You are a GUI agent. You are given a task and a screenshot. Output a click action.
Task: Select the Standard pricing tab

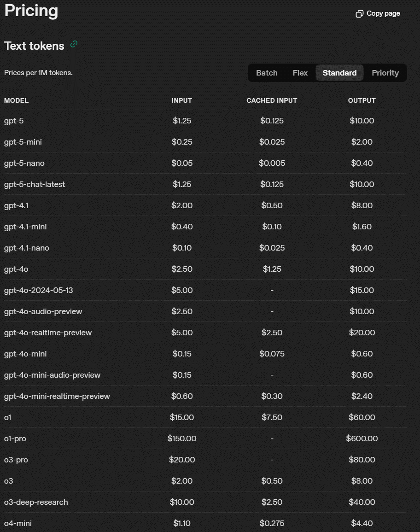(x=339, y=73)
